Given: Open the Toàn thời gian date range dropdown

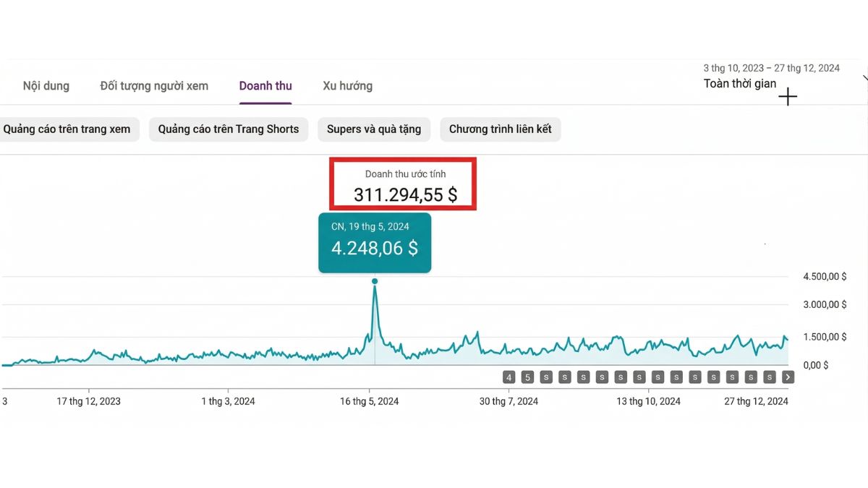Looking at the screenshot, I should [x=740, y=83].
